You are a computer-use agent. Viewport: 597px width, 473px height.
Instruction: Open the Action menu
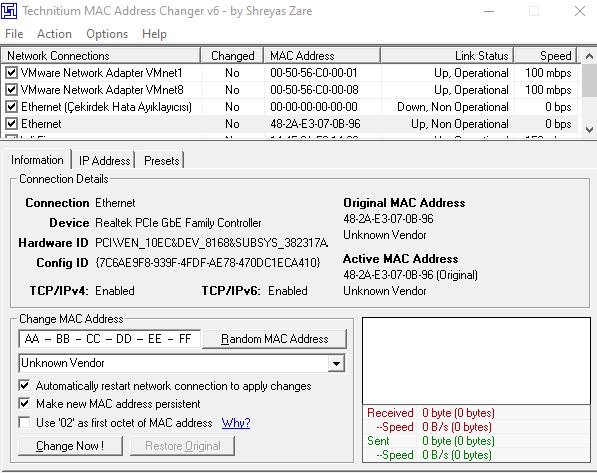coord(54,34)
